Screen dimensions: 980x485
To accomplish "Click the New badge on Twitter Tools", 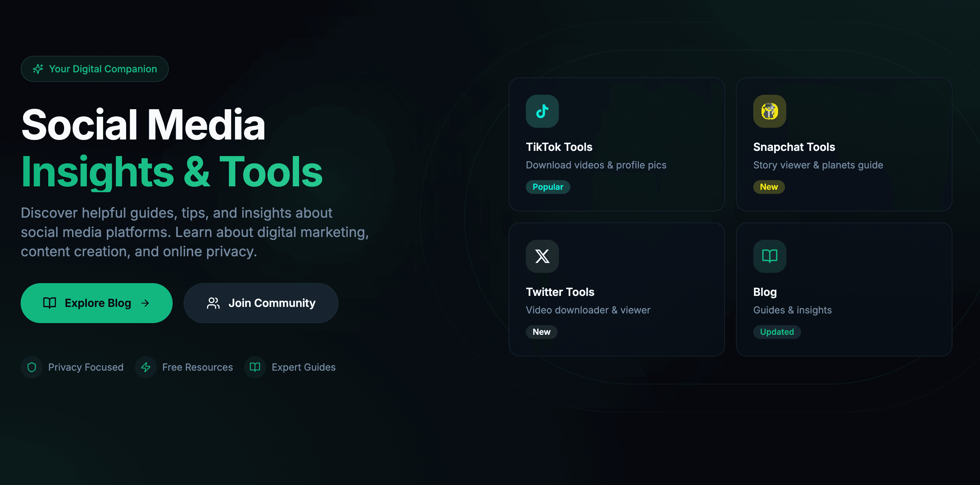I will tap(541, 332).
